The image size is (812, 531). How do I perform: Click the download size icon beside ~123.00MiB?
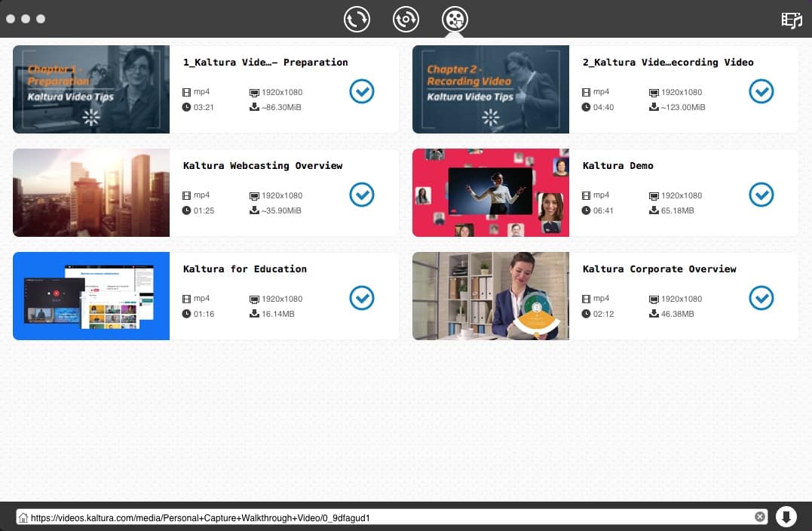pyautogui.click(x=654, y=107)
